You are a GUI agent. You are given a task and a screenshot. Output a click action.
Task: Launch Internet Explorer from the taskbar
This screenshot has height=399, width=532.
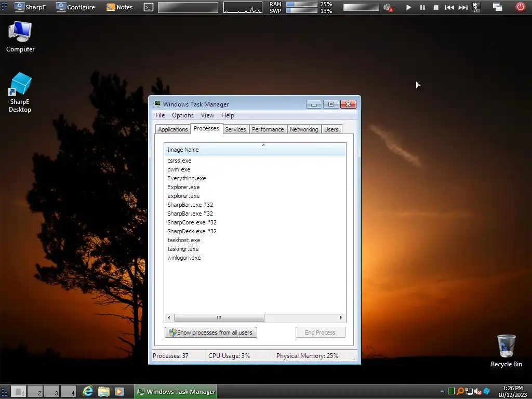pos(88,392)
